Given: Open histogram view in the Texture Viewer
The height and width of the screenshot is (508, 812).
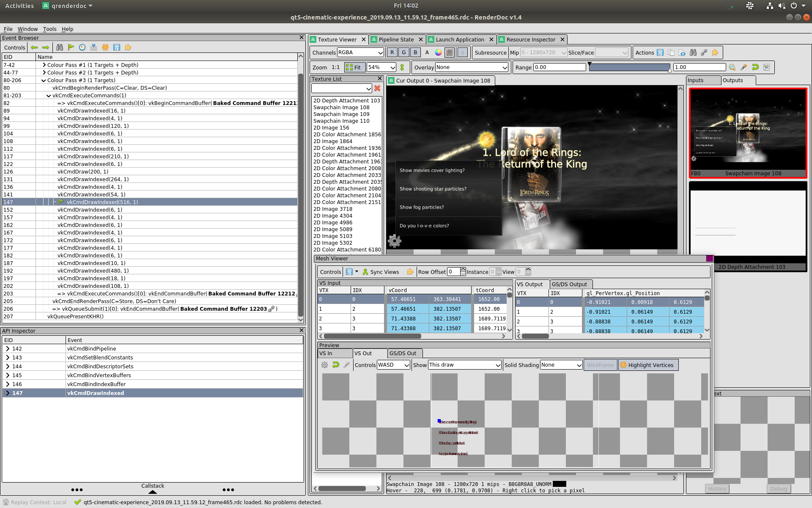Looking at the screenshot, I should (766, 67).
